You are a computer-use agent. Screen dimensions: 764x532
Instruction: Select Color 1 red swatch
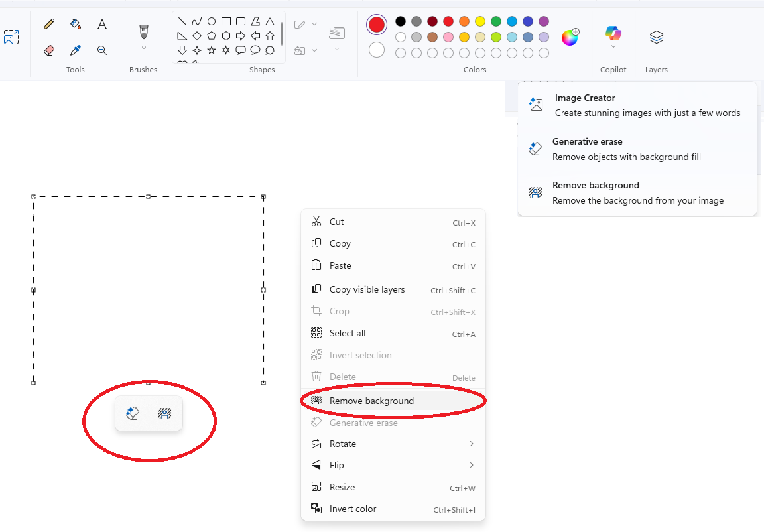[x=377, y=25]
